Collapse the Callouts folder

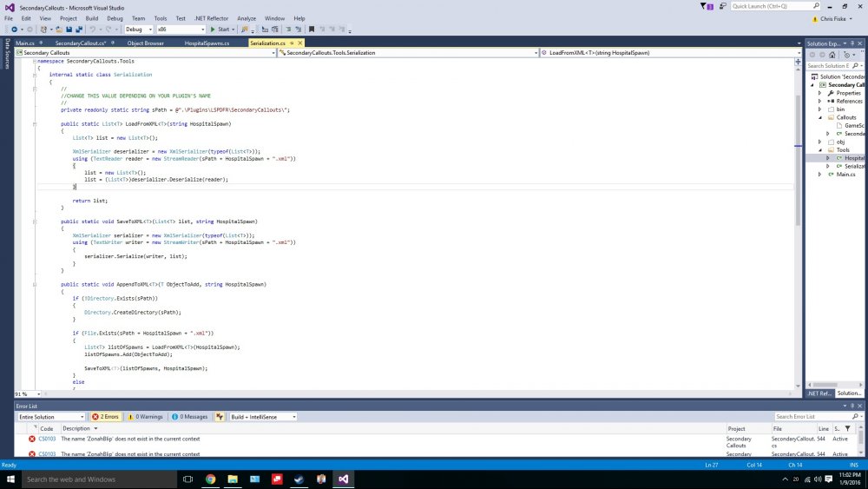point(820,117)
